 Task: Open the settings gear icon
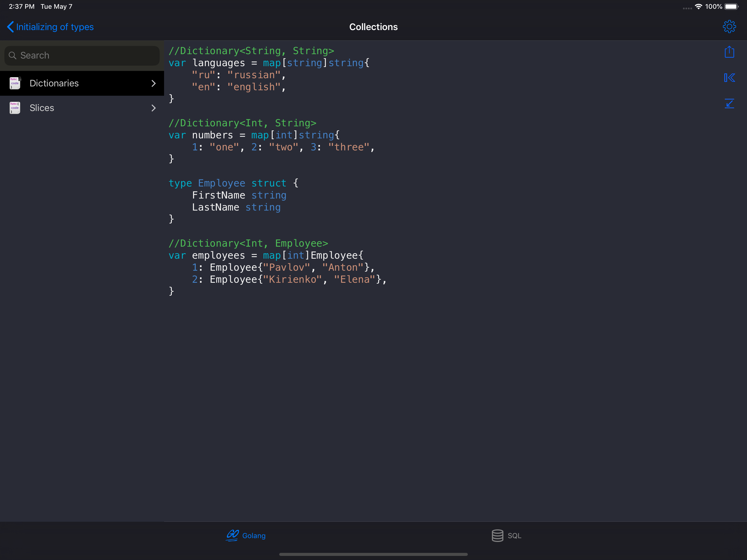tap(729, 27)
